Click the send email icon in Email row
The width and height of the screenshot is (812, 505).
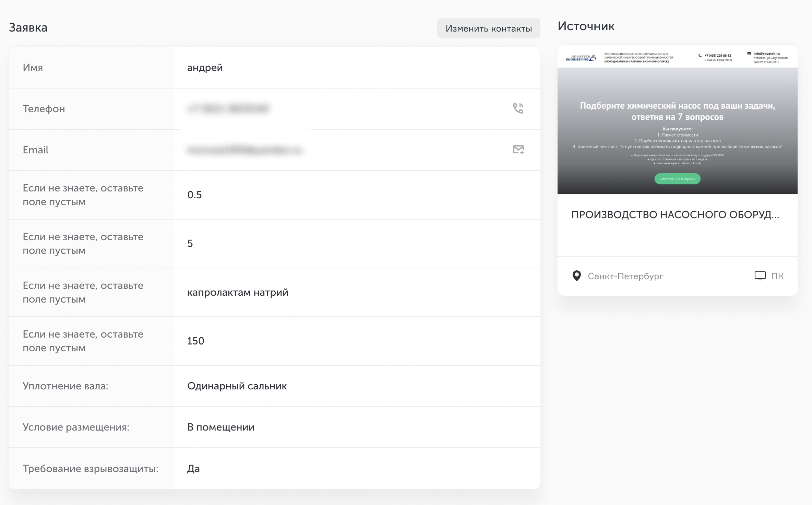coord(518,150)
